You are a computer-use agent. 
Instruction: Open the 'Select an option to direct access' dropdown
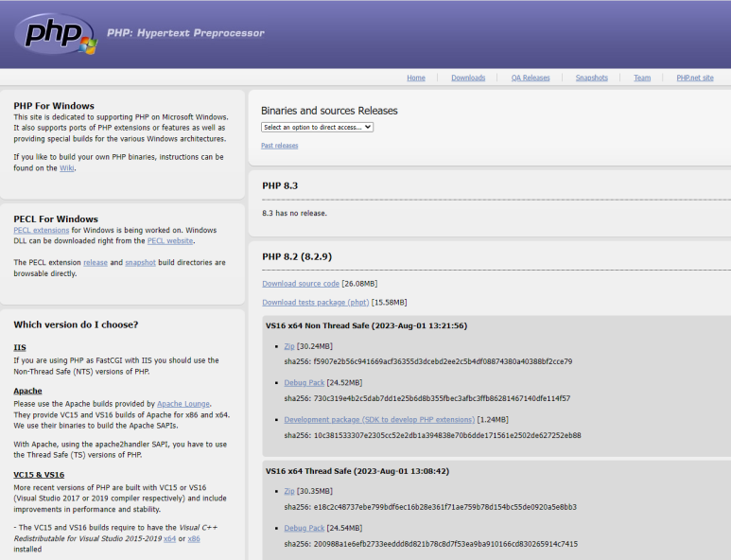pyautogui.click(x=317, y=128)
